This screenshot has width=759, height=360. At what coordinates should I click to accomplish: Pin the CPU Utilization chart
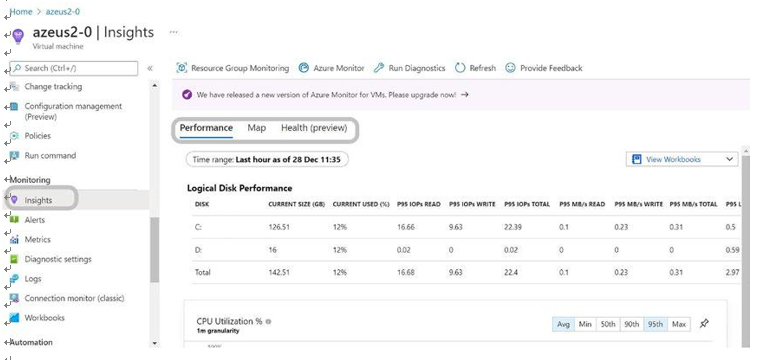(x=704, y=324)
